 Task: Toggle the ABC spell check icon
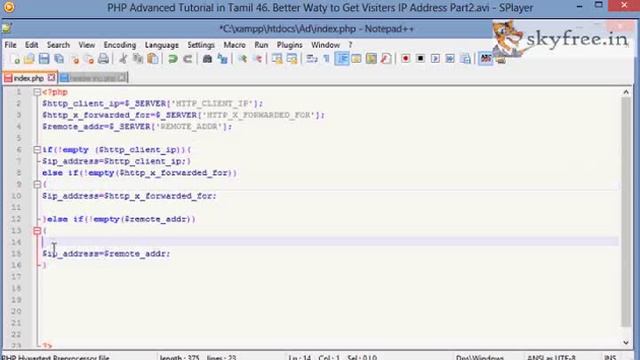pyautogui.click(x=486, y=59)
